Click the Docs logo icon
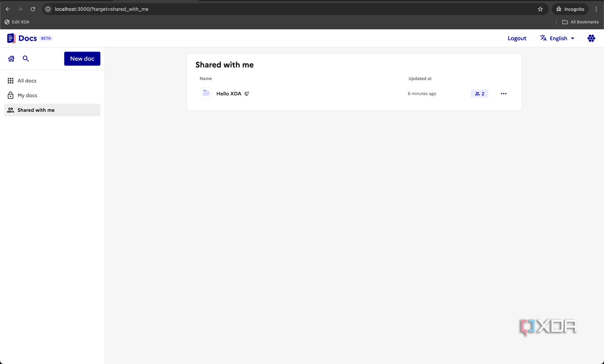This screenshot has width=604, height=364. (x=11, y=38)
